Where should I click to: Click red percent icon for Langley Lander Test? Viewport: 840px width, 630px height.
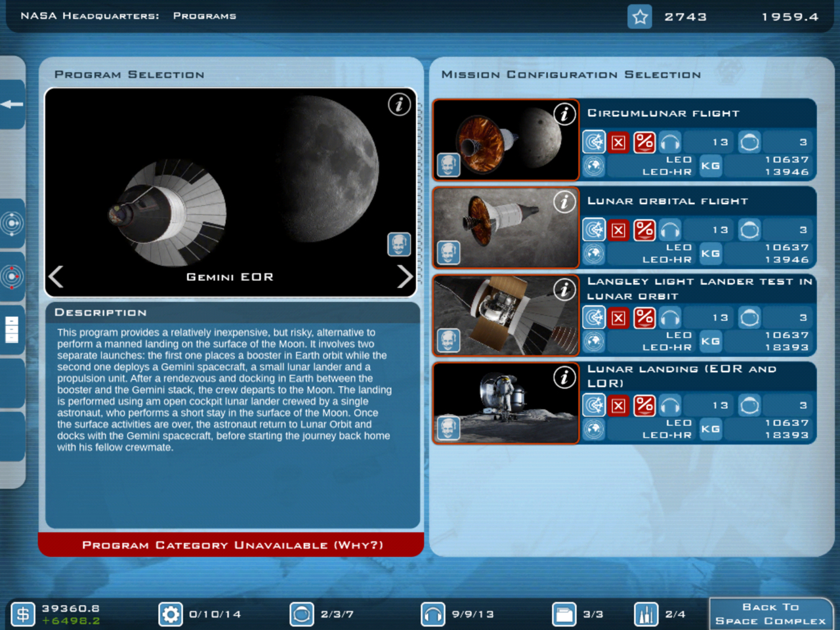[644, 318]
